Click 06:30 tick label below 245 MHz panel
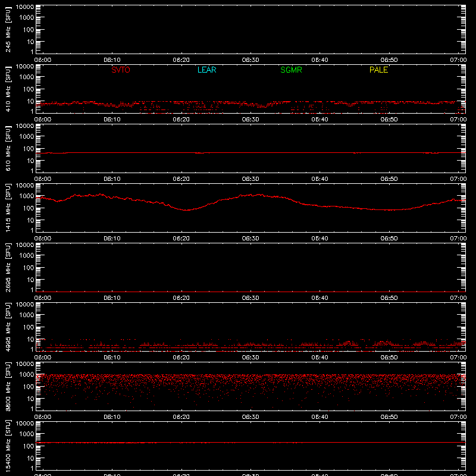This screenshot has width=476, height=476. coord(250,60)
